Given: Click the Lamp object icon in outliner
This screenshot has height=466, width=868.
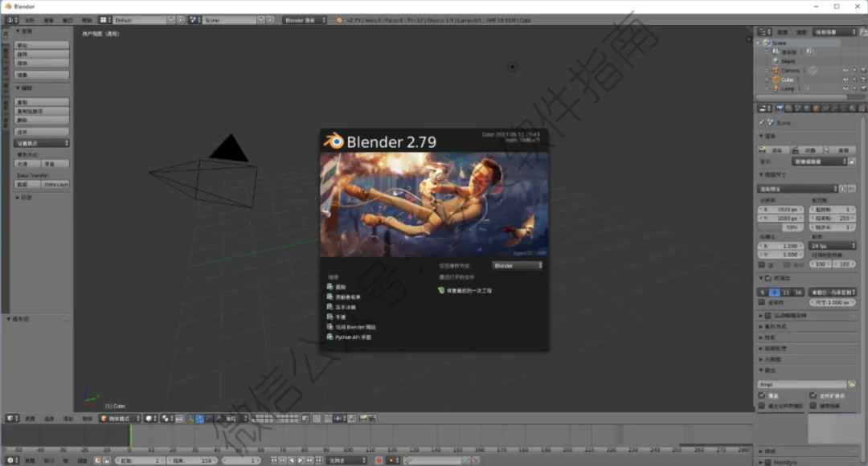Looking at the screenshot, I should (776, 88).
